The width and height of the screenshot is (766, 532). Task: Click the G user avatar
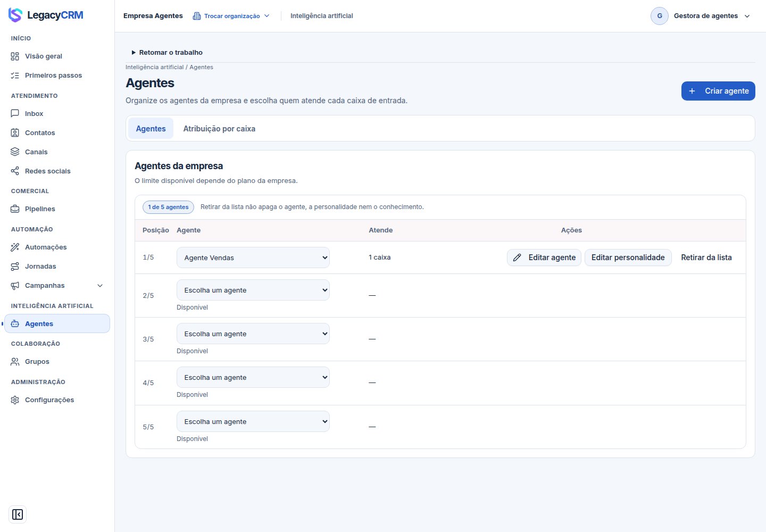pos(660,16)
